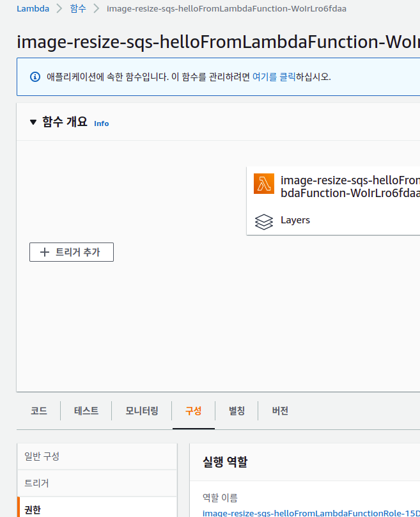This screenshot has width=420, height=517.
Task: Select the 구성 tab
Action: pos(193,411)
